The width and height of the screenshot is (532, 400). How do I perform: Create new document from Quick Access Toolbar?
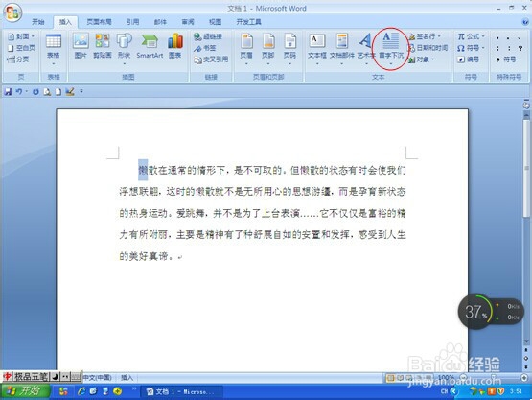(x=58, y=91)
